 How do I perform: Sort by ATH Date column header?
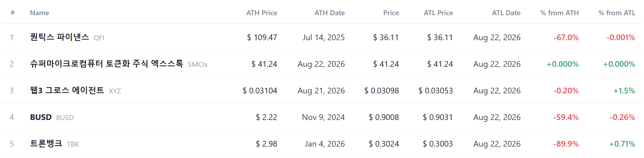click(x=330, y=13)
